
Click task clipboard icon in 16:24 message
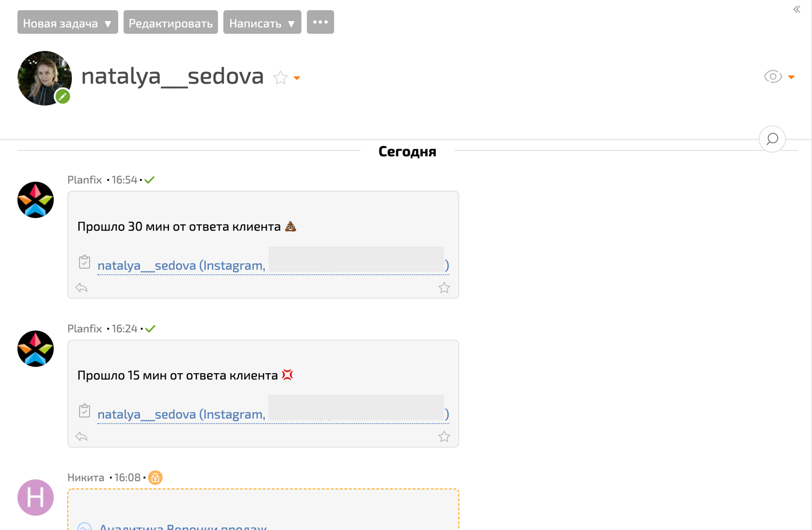click(84, 411)
